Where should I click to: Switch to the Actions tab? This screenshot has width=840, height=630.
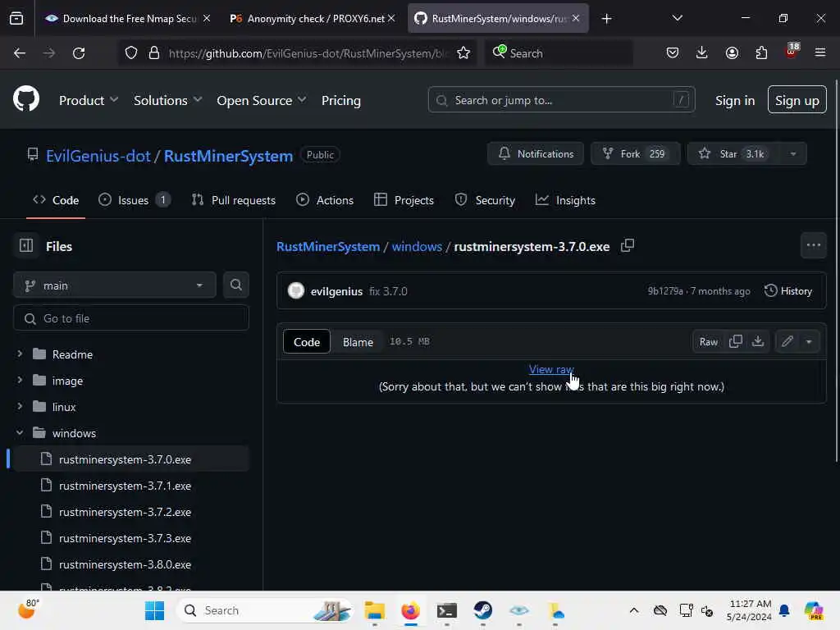(325, 200)
